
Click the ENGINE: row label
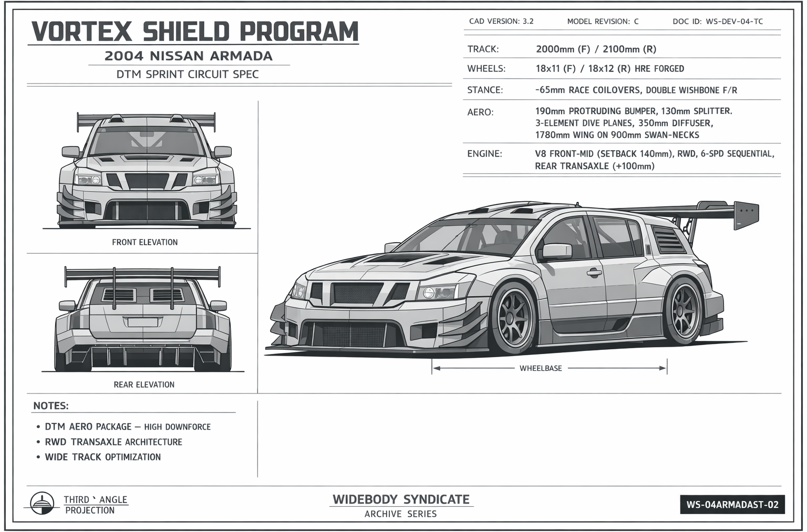pyautogui.click(x=484, y=154)
